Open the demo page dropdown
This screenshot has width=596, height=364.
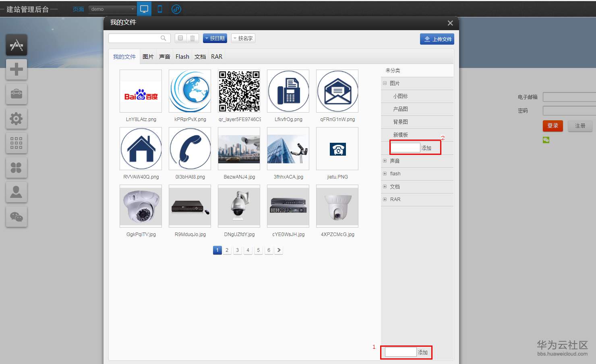pos(112,9)
